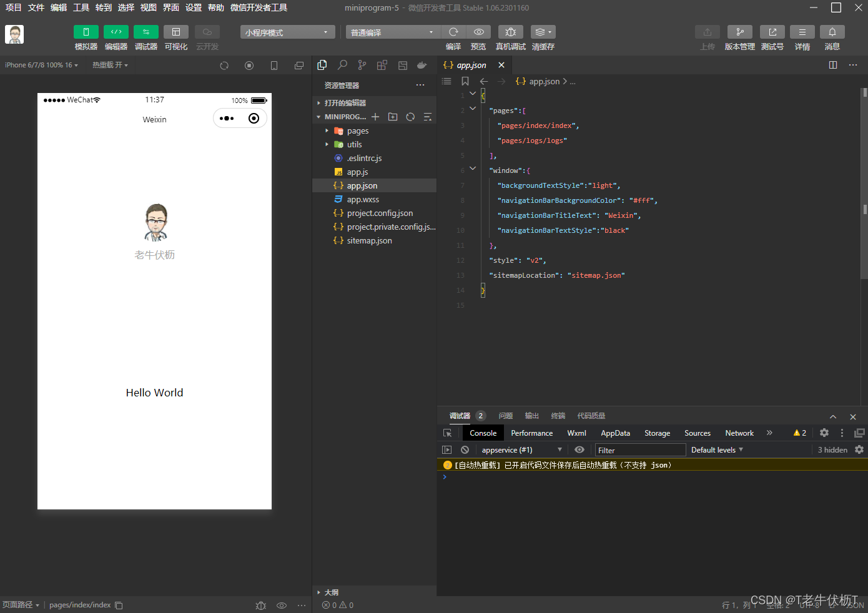
Task: Expand the utils folder
Action: pyautogui.click(x=374, y=145)
